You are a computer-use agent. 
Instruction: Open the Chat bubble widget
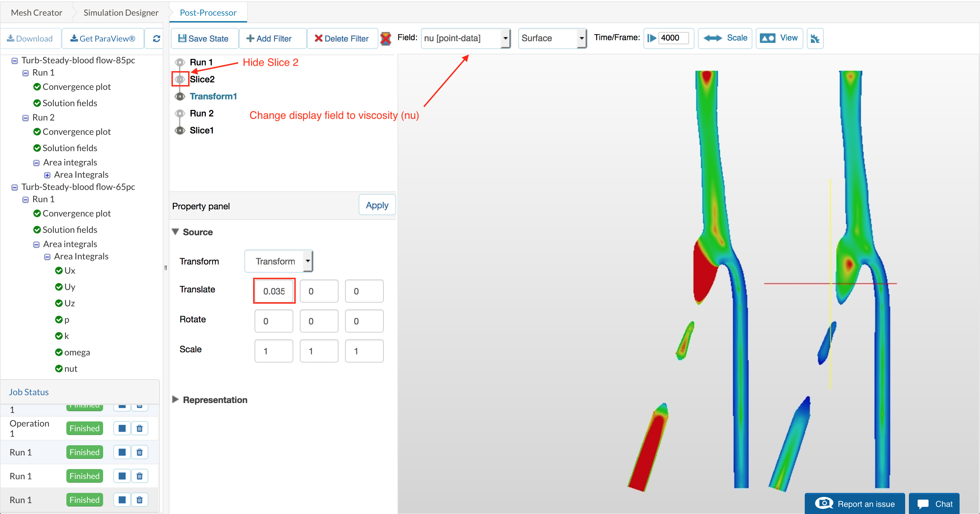point(934,504)
